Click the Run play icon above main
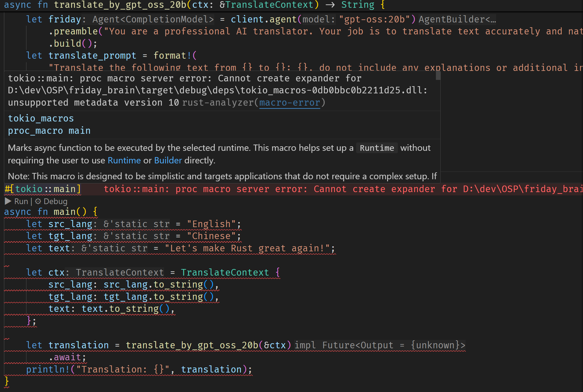The height and width of the screenshot is (392, 583). coord(8,201)
